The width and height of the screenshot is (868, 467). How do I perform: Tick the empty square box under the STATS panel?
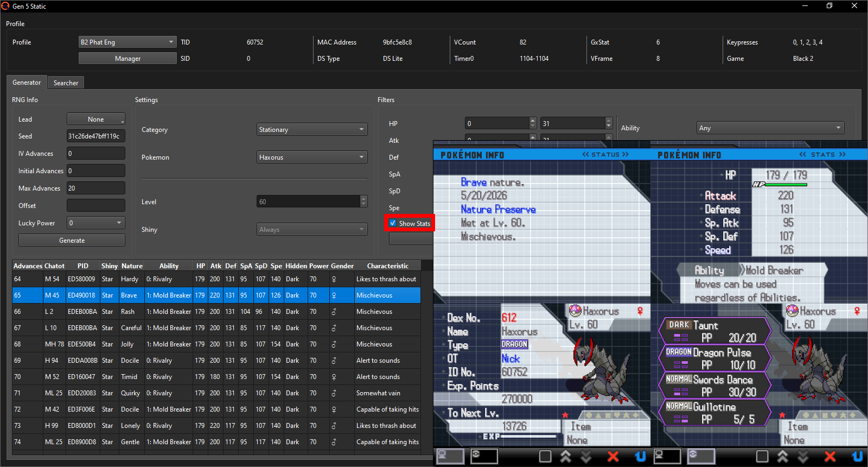tap(762, 456)
